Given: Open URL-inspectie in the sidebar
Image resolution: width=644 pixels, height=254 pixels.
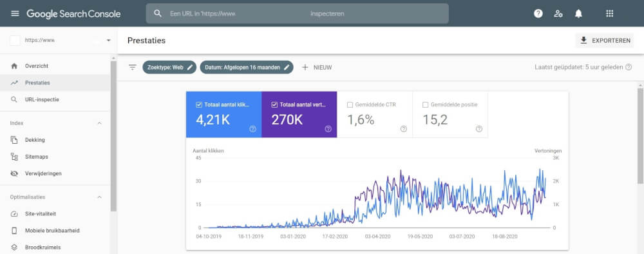Looking at the screenshot, I should tap(55, 99).
